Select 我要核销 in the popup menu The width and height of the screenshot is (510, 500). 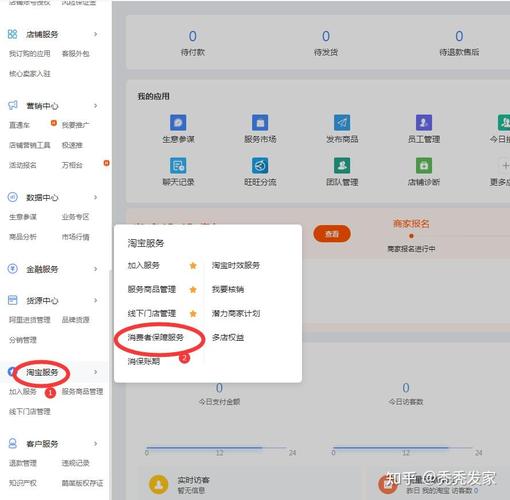click(228, 289)
